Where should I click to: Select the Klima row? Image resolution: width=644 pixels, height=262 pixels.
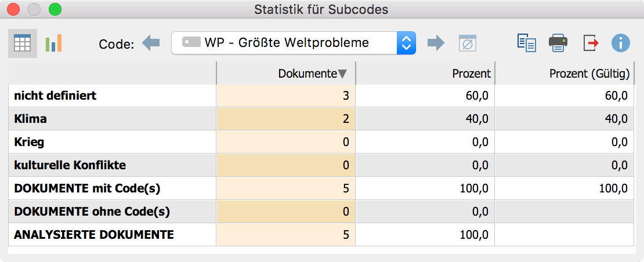(x=321, y=119)
